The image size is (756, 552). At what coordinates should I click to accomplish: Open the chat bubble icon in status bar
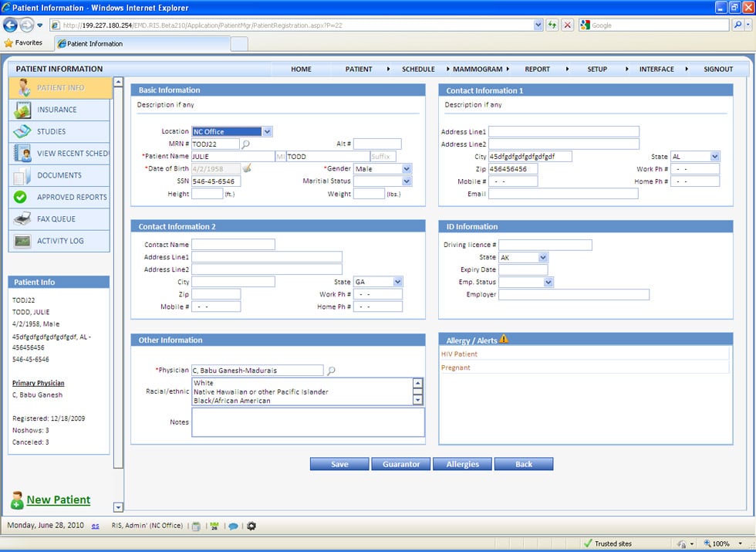coord(232,526)
